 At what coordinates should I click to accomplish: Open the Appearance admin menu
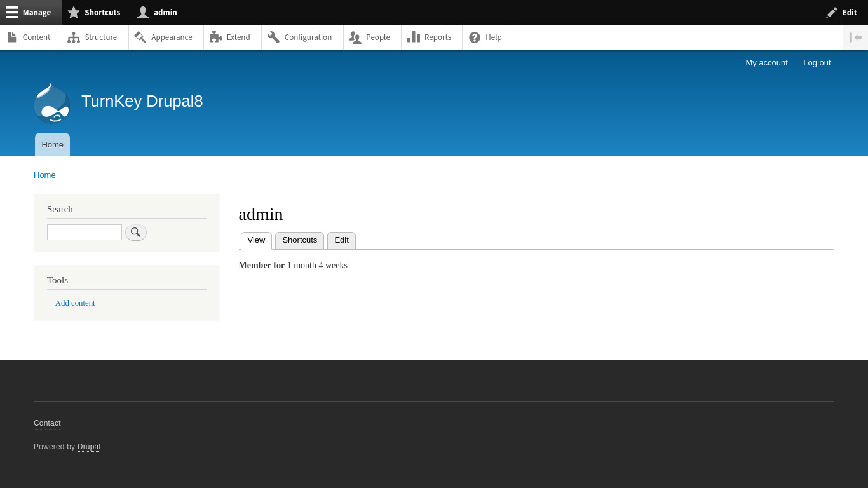click(164, 37)
